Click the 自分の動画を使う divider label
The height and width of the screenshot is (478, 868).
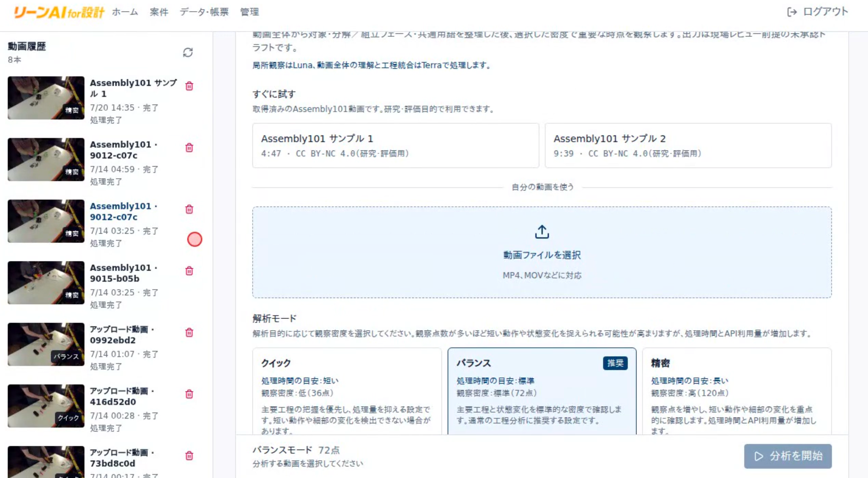pos(543,187)
